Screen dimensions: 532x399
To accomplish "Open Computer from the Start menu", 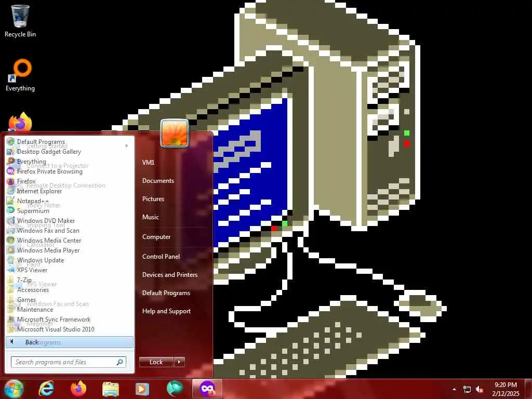I will pos(156,236).
